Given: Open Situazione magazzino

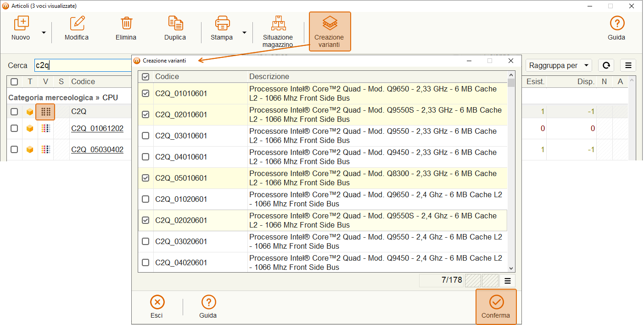Looking at the screenshot, I should pyautogui.click(x=278, y=32).
